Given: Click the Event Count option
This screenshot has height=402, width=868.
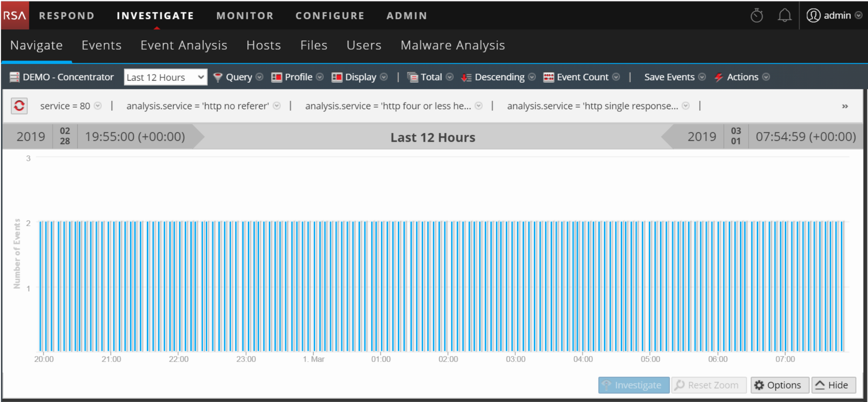Looking at the screenshot, I should (581, 77).
